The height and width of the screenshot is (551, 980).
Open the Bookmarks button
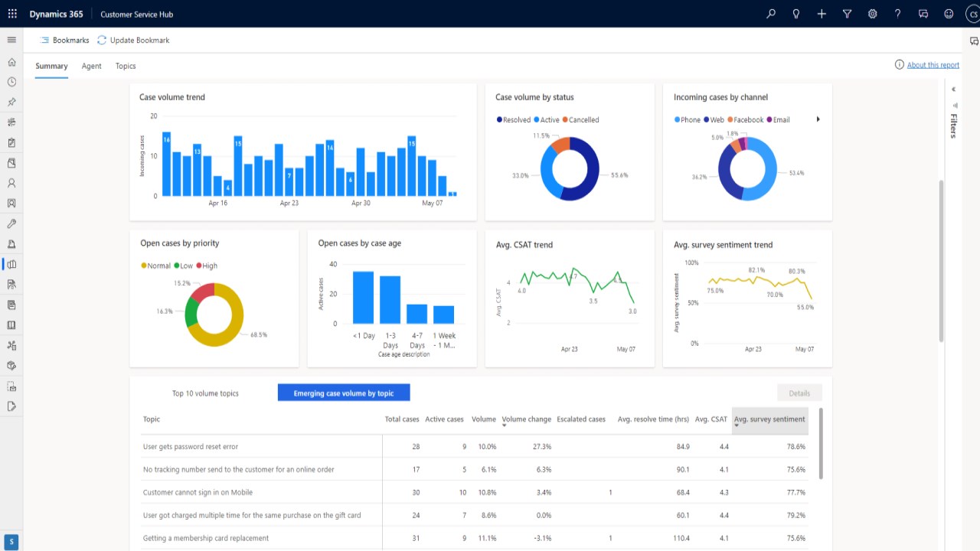64,41
